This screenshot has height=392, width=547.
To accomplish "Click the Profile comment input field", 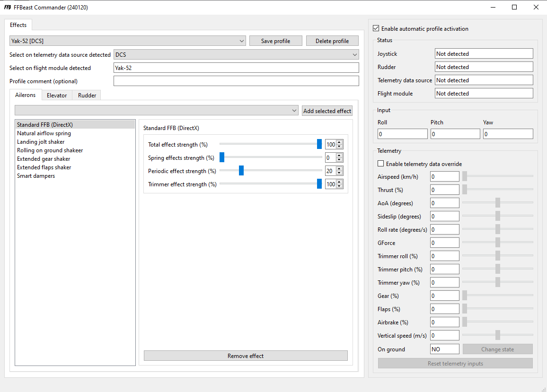I will 236,81.
